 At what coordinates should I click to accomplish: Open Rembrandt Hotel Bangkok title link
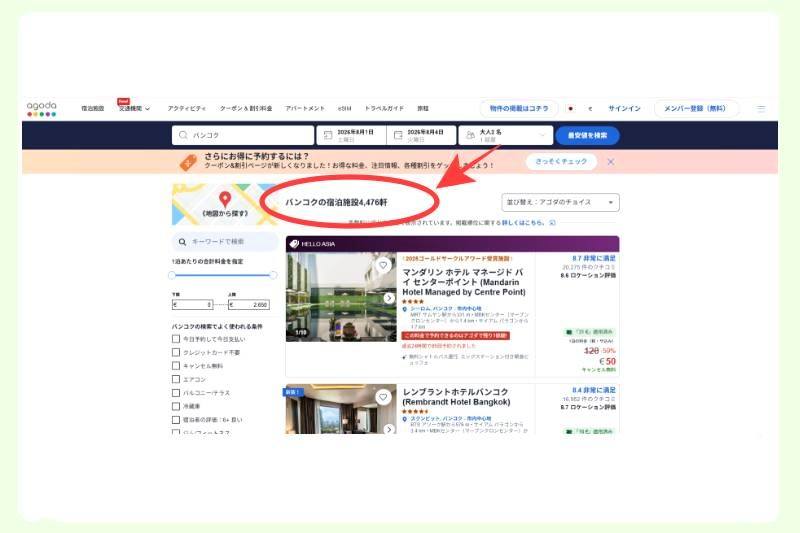[x=456, y=397]
